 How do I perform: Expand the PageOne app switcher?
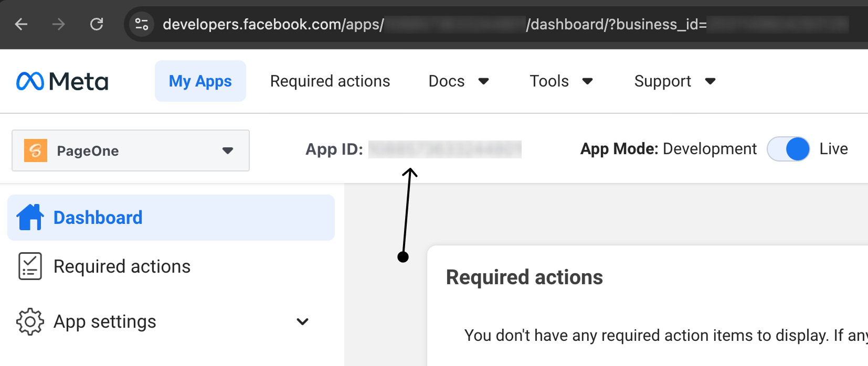(227, 150)
